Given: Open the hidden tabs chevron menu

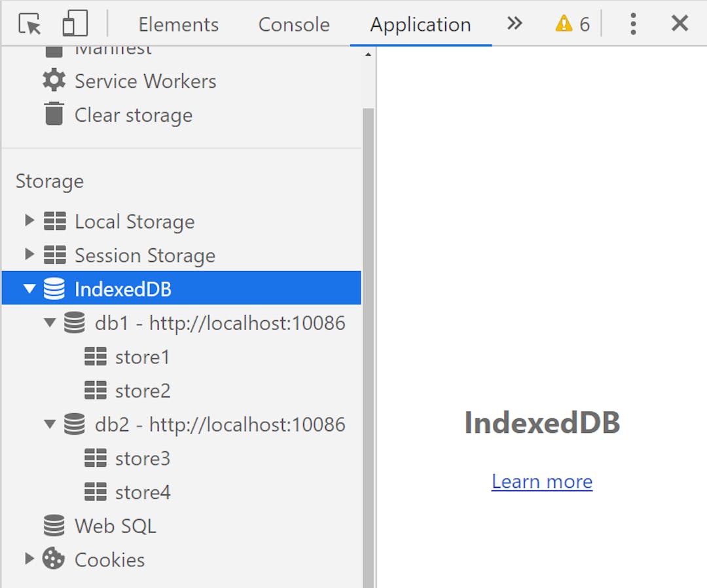Looking at the screenshot, I should [x=515, y=24].
